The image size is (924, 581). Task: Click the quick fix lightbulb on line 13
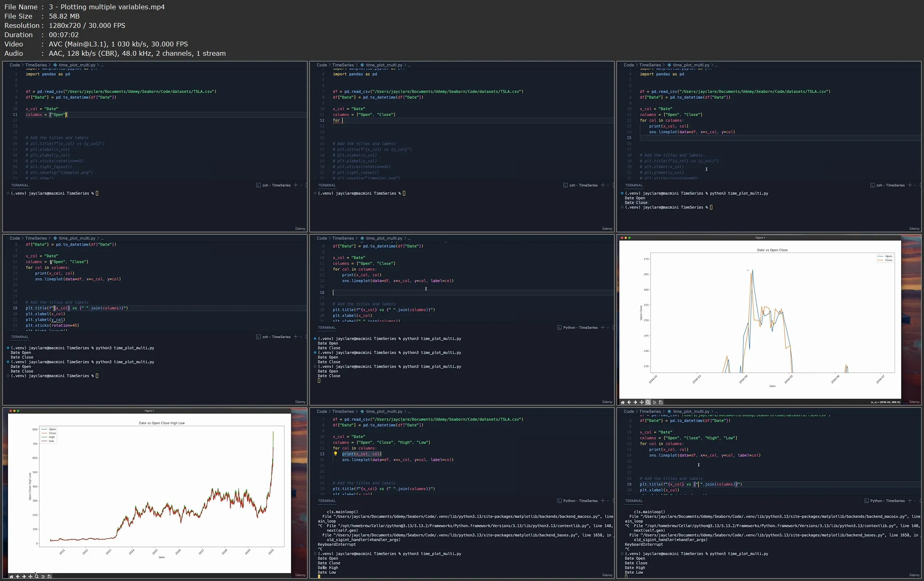pyautogui.click(x=336, y=454)
